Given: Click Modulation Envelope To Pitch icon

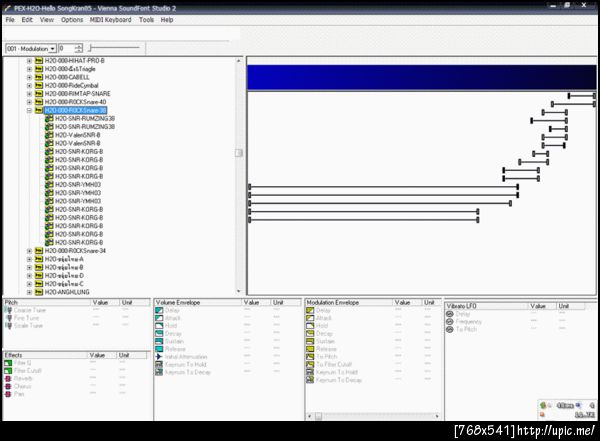Looking at the screenshot, I should click(x=310, y=356).
